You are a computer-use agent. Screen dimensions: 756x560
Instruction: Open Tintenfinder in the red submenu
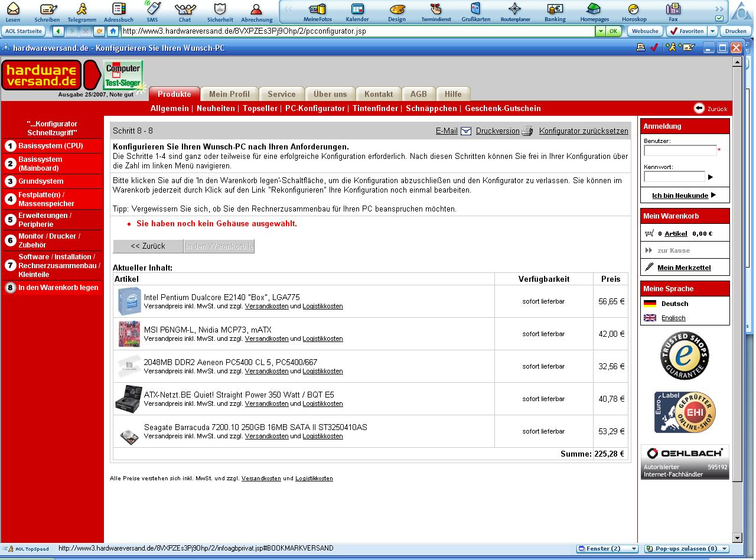(375, 109)
